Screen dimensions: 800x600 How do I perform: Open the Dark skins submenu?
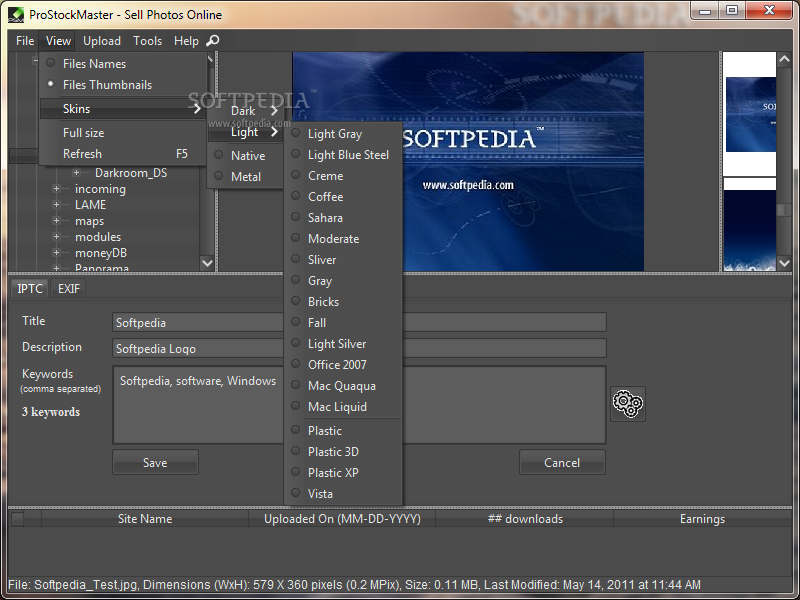(245, 111)
